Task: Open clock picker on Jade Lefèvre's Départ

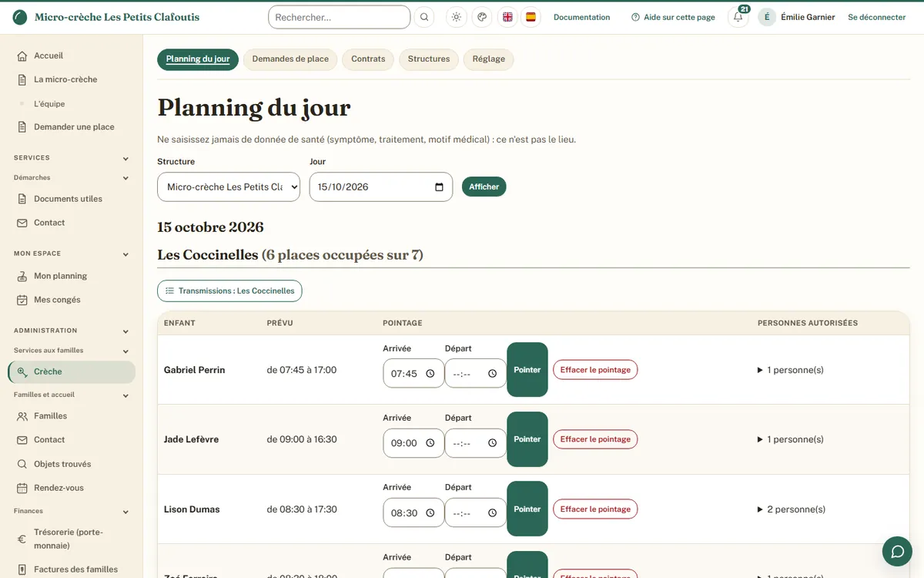Action: pos(492,443)
